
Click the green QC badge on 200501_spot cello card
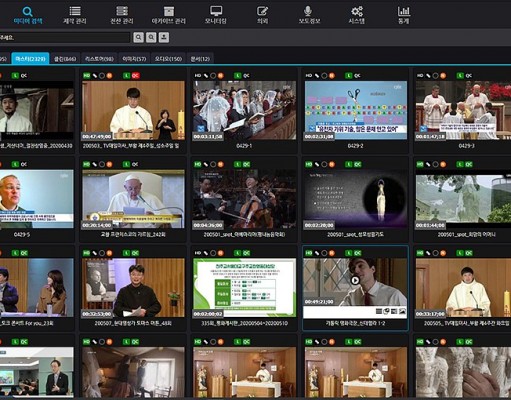[x=246, y=164]
